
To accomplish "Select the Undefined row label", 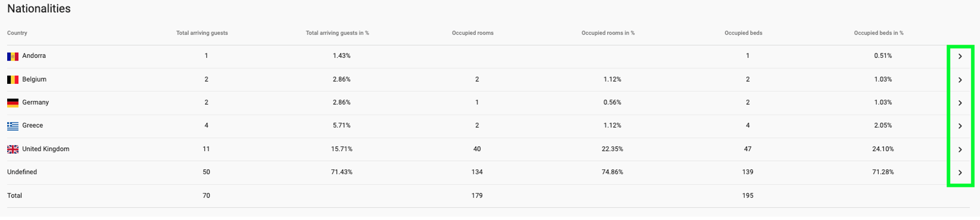I will point(22,172).
